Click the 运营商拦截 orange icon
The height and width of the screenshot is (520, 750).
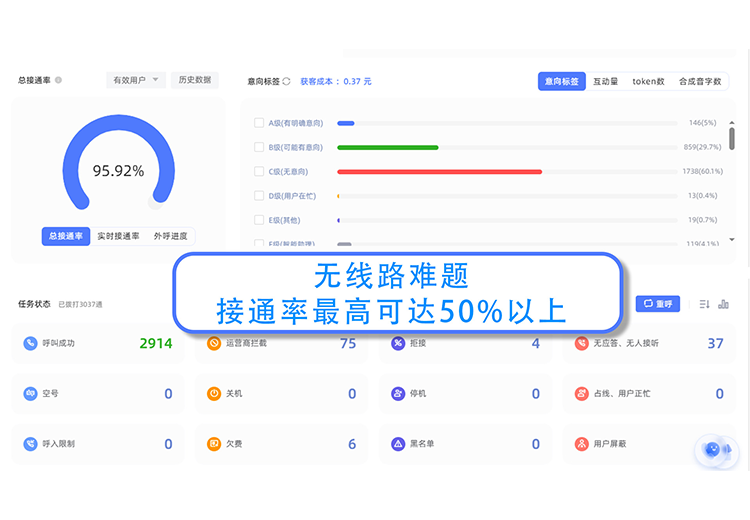coord(214,343)
